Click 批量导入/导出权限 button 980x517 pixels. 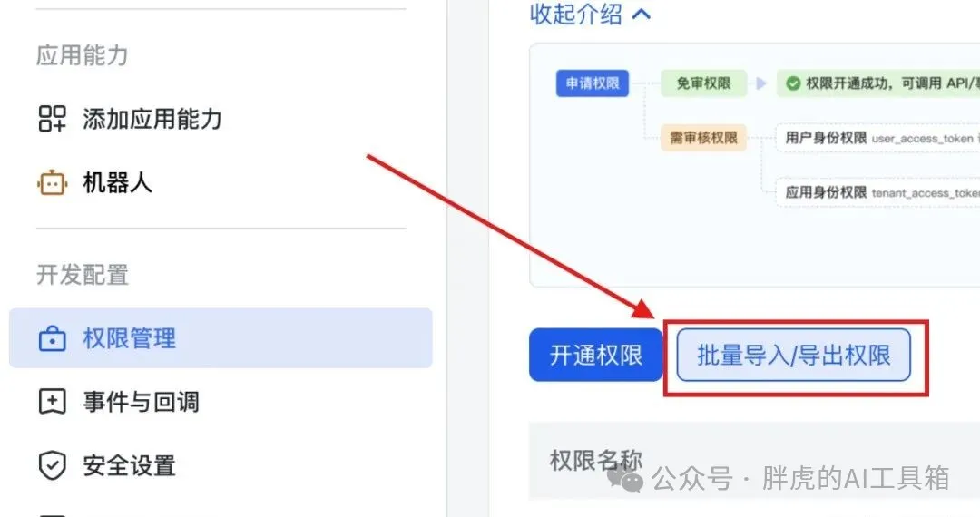pos(794,355)
